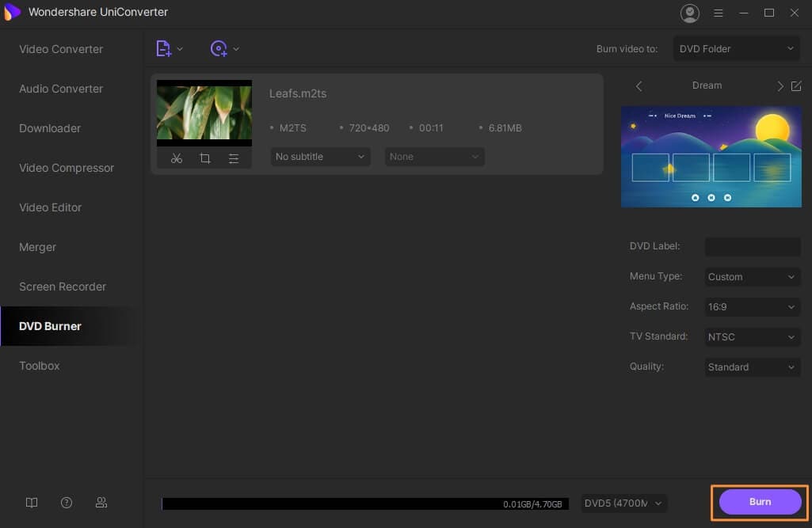Switch to Downloader
Screen dimensions: 812x528
50,128
